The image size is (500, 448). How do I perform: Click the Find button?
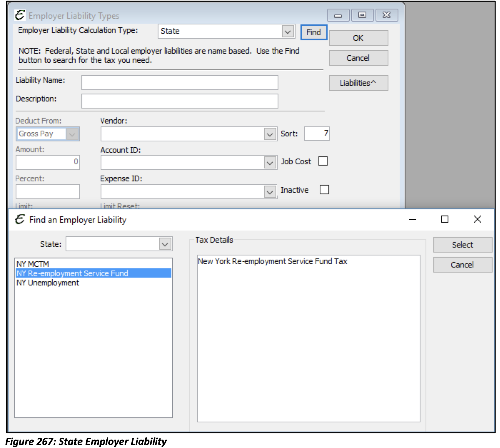[x=313, y=32]
